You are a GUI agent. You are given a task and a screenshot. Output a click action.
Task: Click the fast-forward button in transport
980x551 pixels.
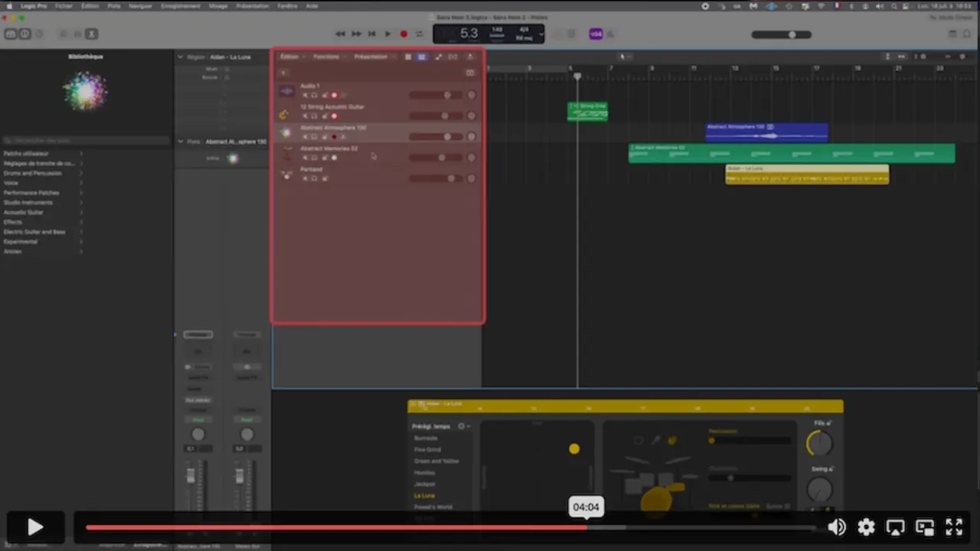tap(356, 34)
